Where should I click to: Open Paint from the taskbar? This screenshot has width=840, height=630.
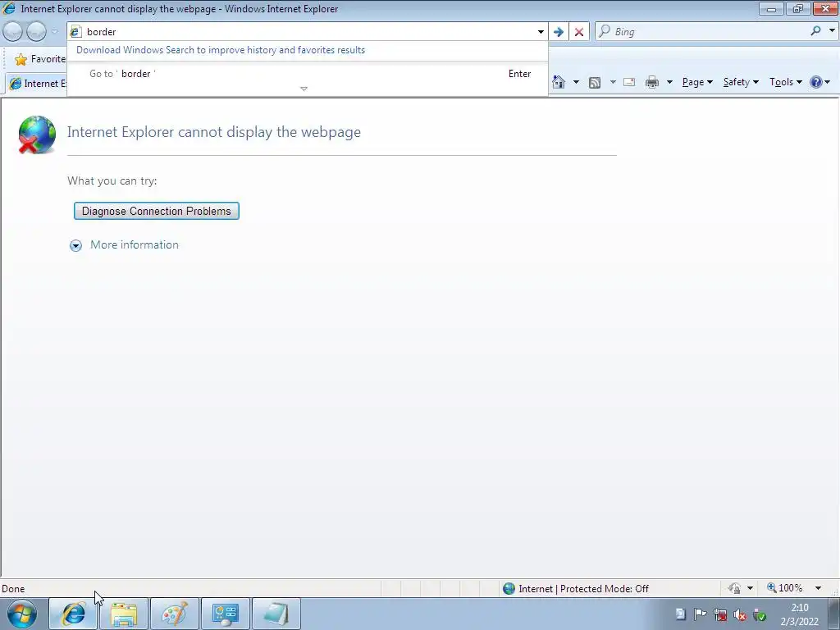point(175,614)
